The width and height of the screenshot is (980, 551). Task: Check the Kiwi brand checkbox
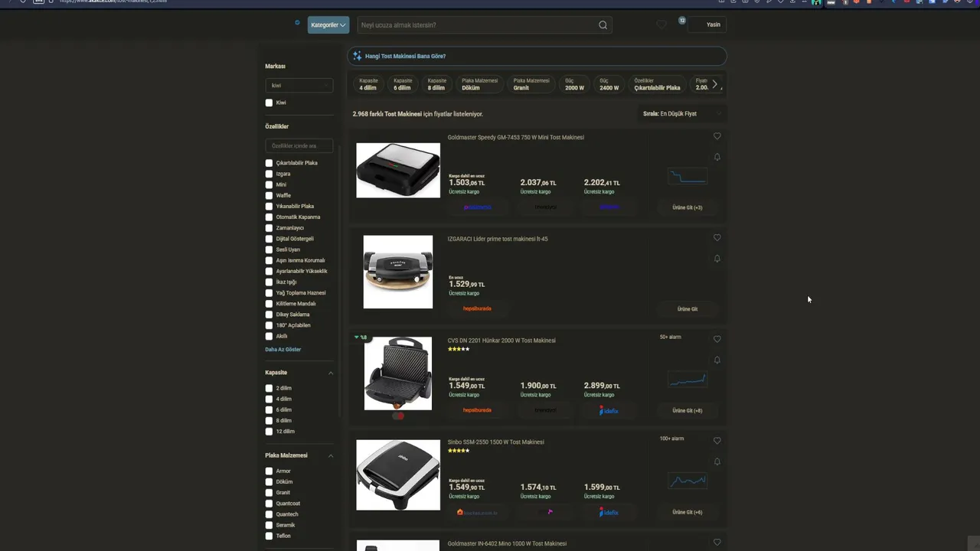[x=269, y=103]
